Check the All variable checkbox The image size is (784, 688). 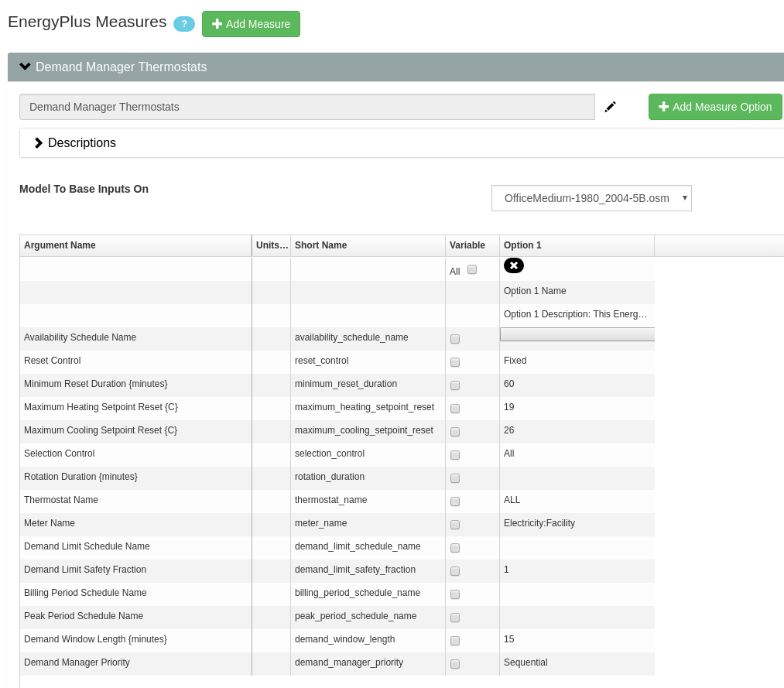pos(472,270)
